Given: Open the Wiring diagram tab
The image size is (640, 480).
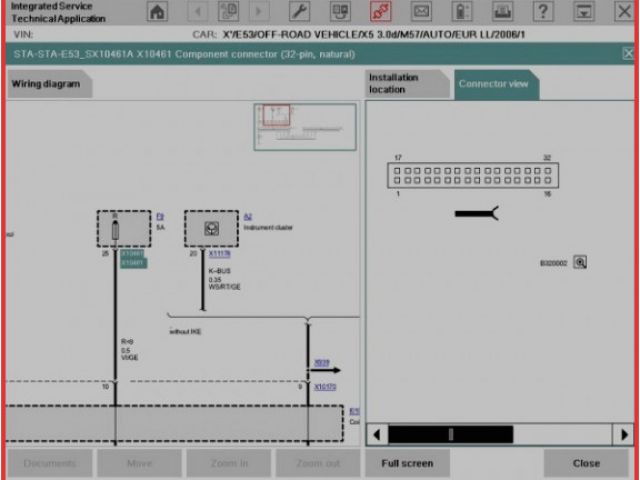Looking at the screenshot, I should [x=47, y=85].
